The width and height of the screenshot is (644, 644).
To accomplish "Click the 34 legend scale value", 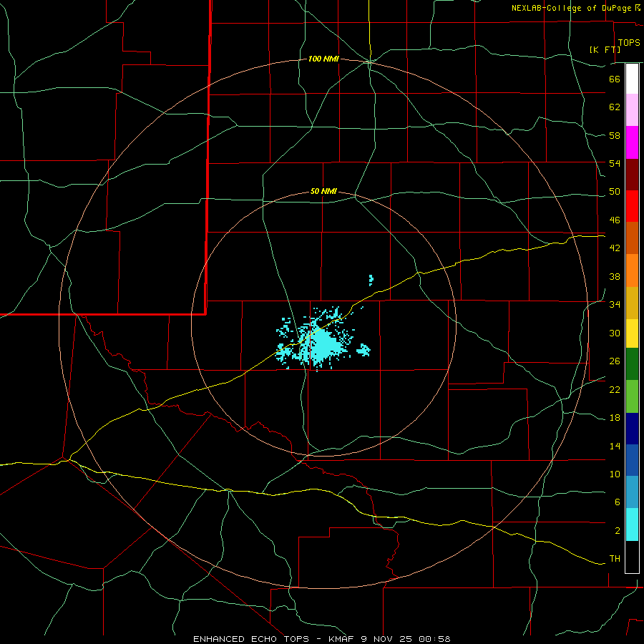I will (615, 304).
